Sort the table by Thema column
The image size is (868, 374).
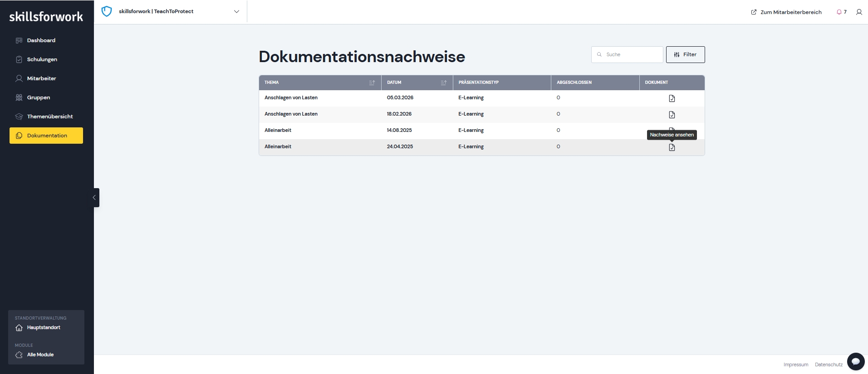[372, 83]
